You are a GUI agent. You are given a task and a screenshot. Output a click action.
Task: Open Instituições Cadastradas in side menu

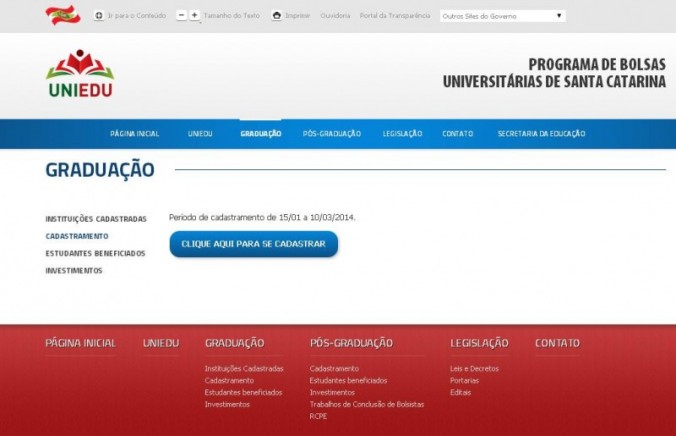click(96, 219)
